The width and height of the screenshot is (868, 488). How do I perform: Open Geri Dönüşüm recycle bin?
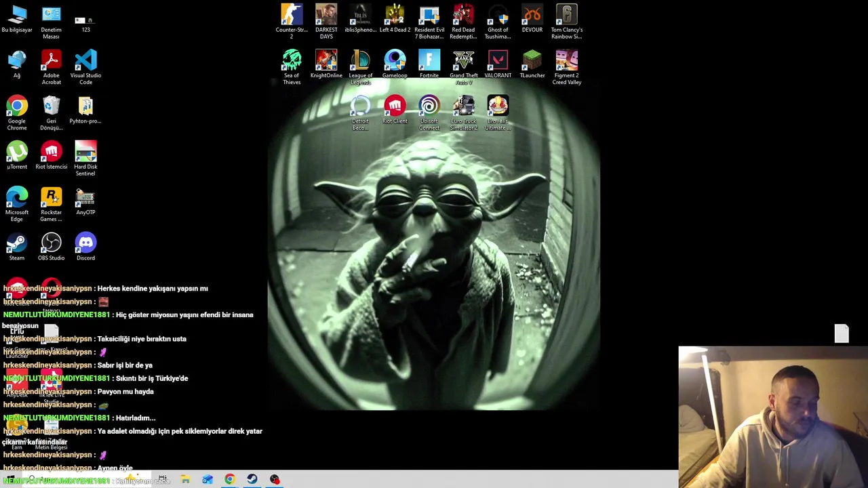coord(51,113)
